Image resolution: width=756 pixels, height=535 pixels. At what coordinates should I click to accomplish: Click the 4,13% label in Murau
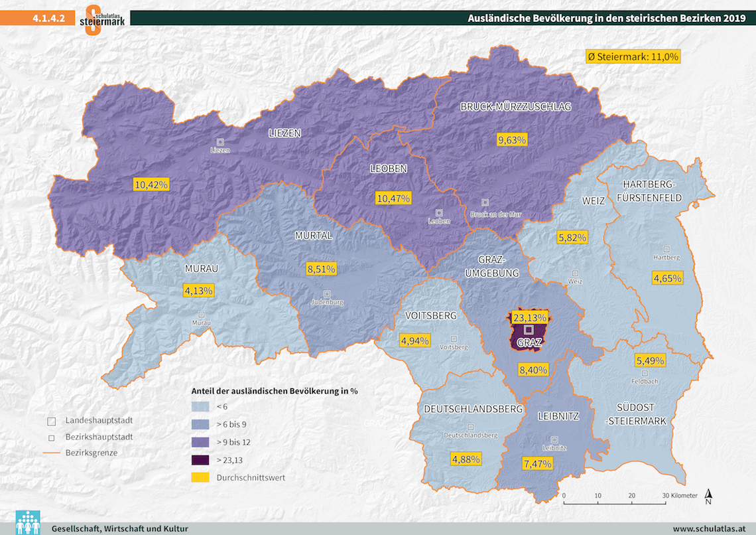coord(199,290)
